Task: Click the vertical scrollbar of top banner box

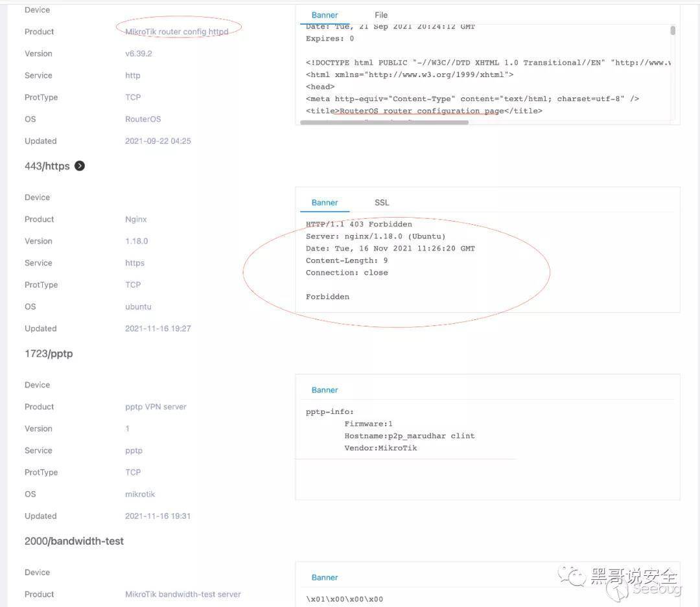Action: pos(673,30)
